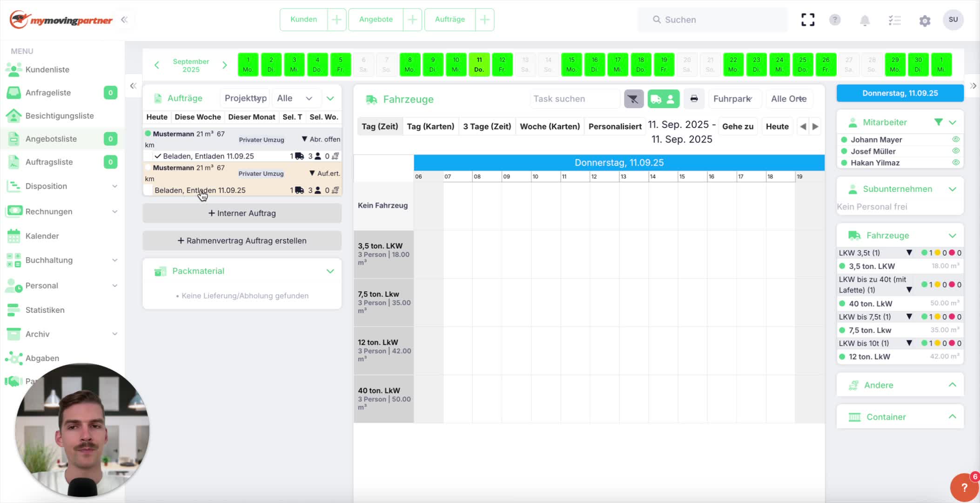Click Interner Auftrag button
This screenshot has width=980, height=503.
pyautogui.click(x=242, y=213)
